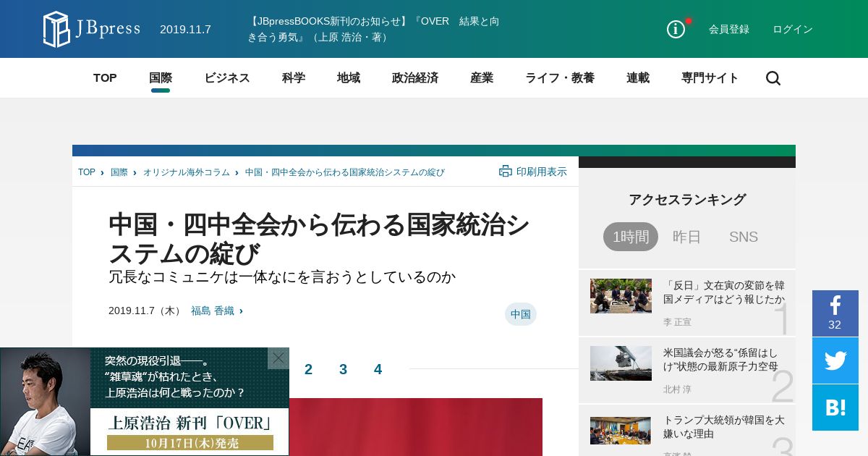Viewport: 868px width, 456px height.
Task: Click thumbnail of 原子力空母 ranking article
Action: (x=621, y=363)
